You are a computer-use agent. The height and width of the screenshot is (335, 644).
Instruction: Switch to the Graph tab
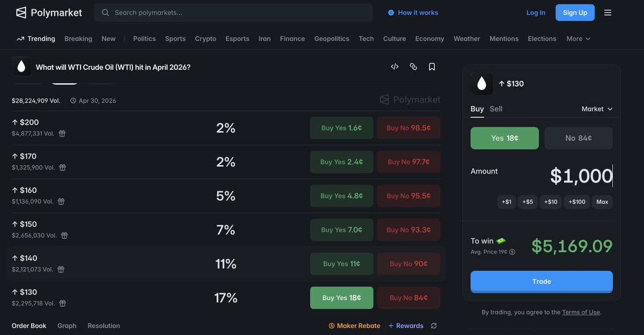67,326
